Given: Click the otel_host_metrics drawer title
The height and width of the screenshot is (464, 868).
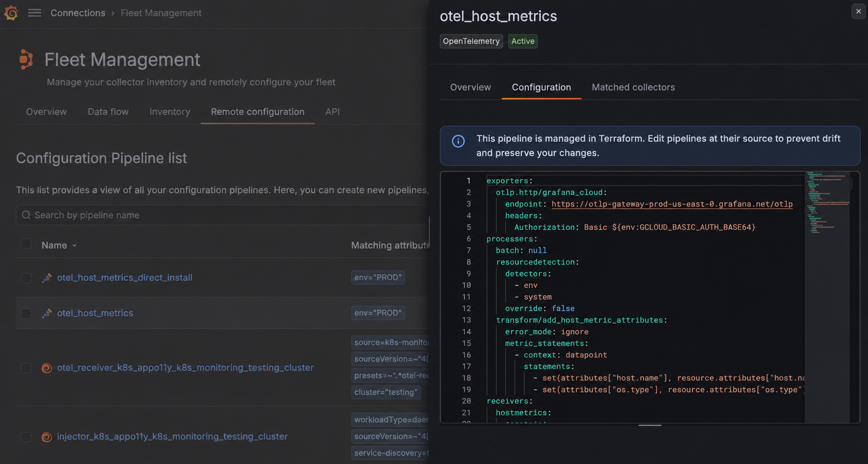Looking at the screenshot, I should click(x=499, y=16).
